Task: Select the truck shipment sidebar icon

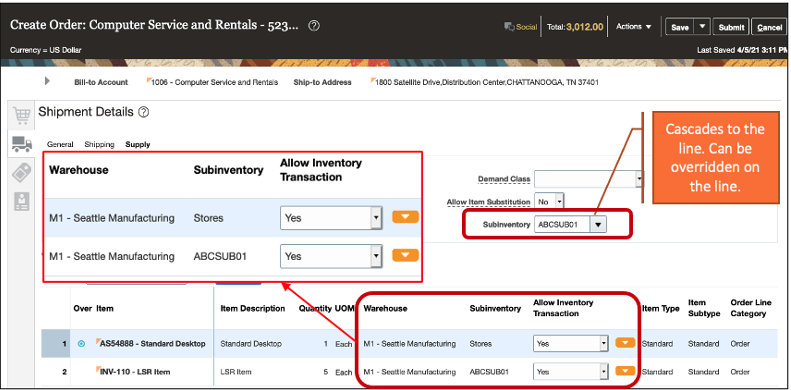Action: click(x=22, y=144)
